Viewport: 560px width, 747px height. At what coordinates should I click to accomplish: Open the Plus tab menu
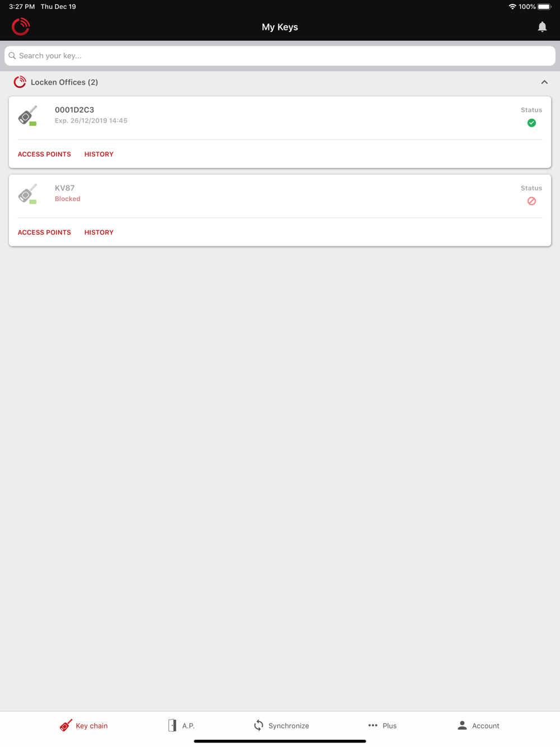tap(382, 726)
